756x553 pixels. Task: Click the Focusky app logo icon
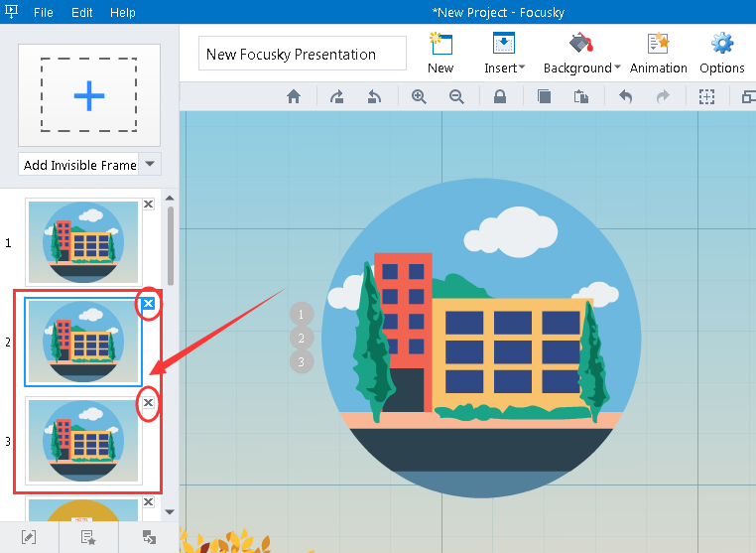(11, 11)
